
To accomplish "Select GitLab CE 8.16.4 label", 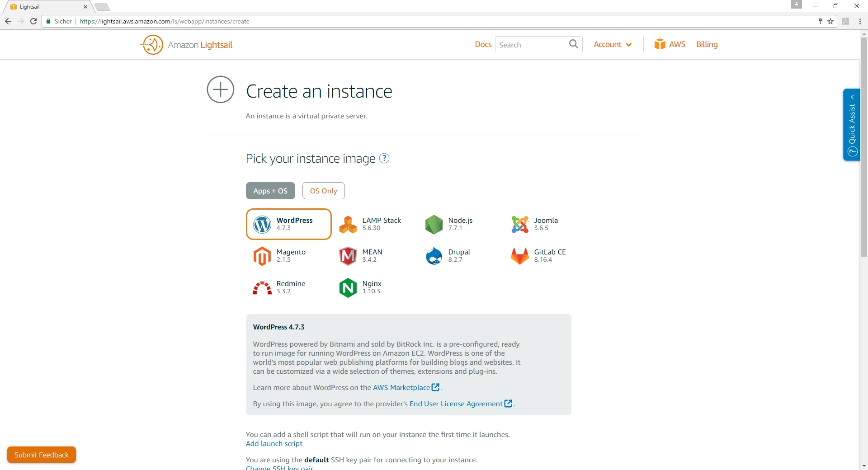I will 550,255.
